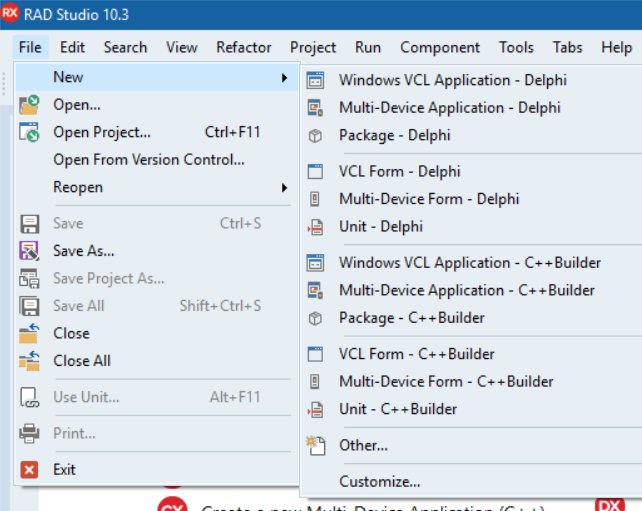Click the red Exit icon
The image size is (642, 511).
(30, 469)
